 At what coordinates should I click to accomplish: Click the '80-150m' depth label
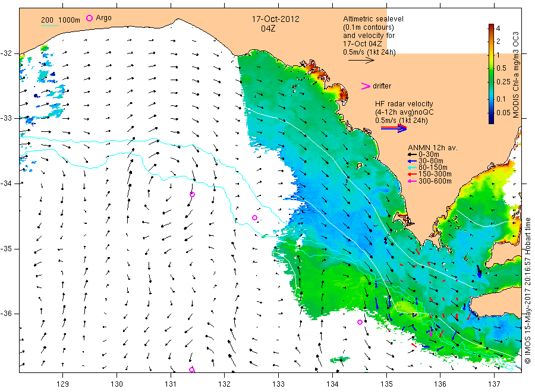pyautogui.click(x=433, y=167)
